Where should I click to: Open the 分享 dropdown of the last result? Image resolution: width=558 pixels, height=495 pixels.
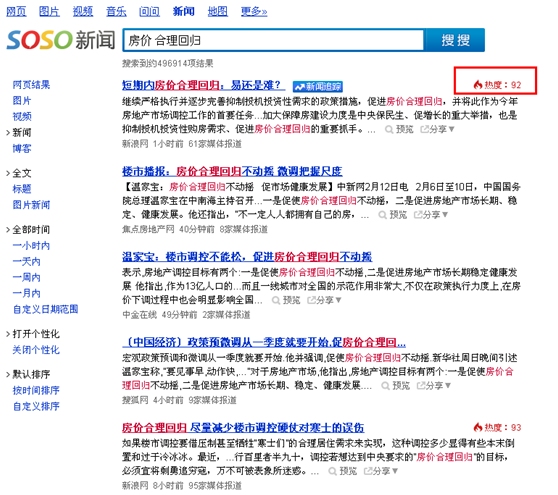(380, 471)
